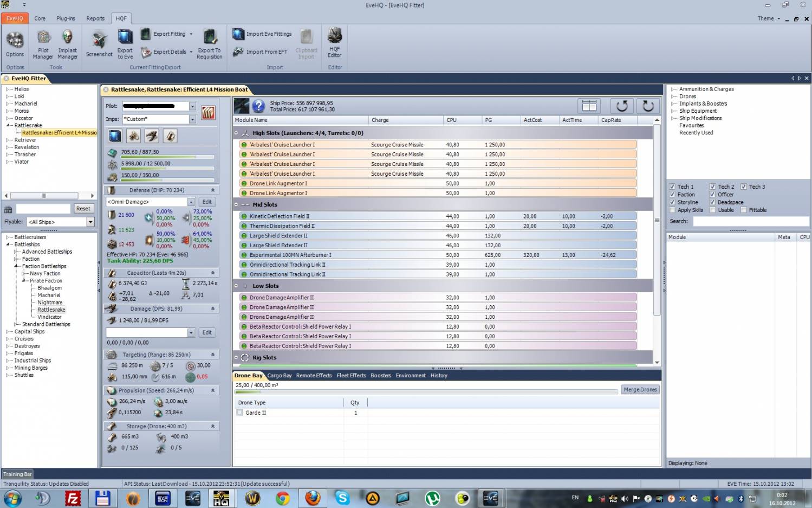Open Implant Manager

pos(67,44)
